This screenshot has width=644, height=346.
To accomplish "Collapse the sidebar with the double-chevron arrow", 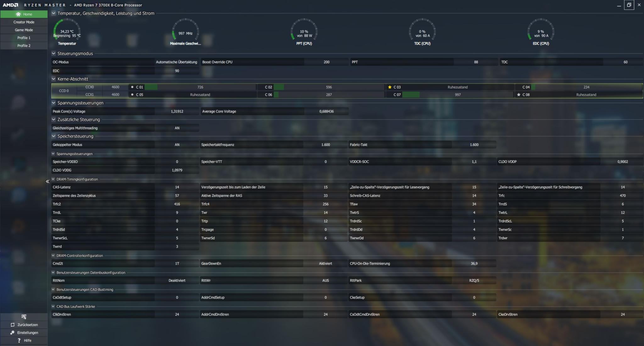I will tap(47, 181).
